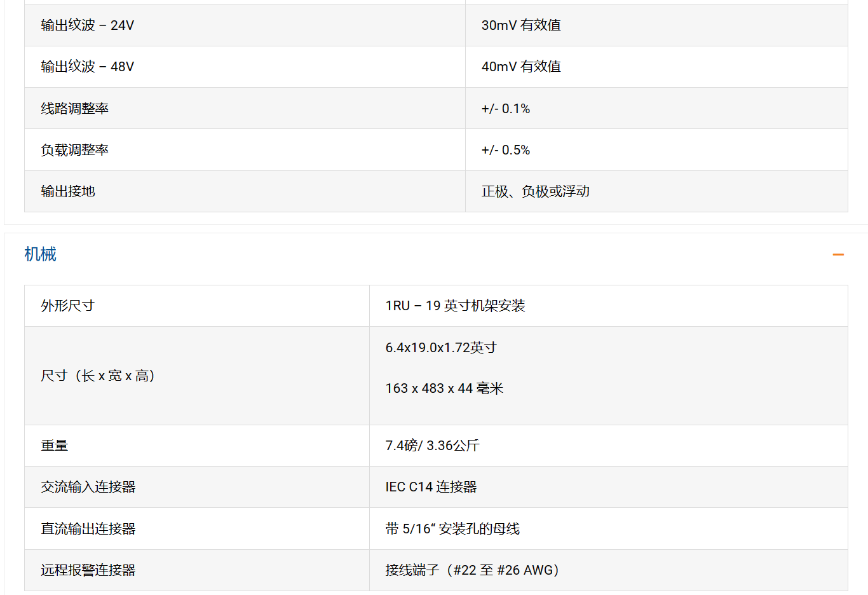Click the 外形尺寸 row label
The height and width of the screenshot is (595, 868).
point(68,306)
